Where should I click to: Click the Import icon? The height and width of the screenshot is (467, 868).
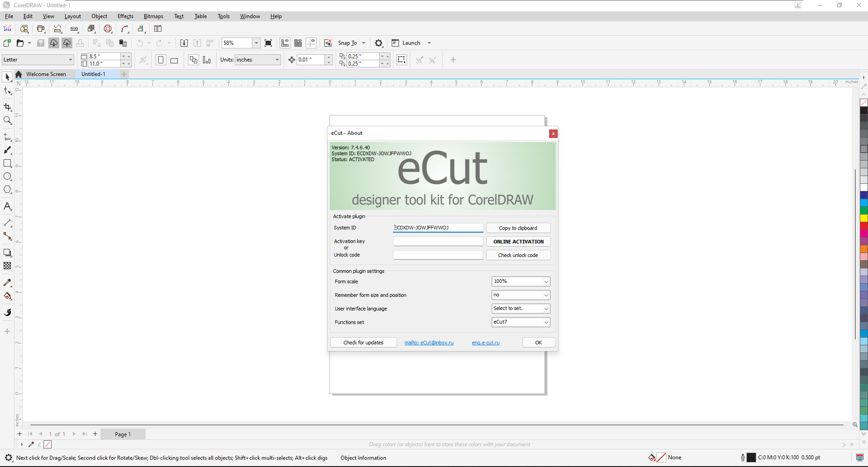point(184,43)
